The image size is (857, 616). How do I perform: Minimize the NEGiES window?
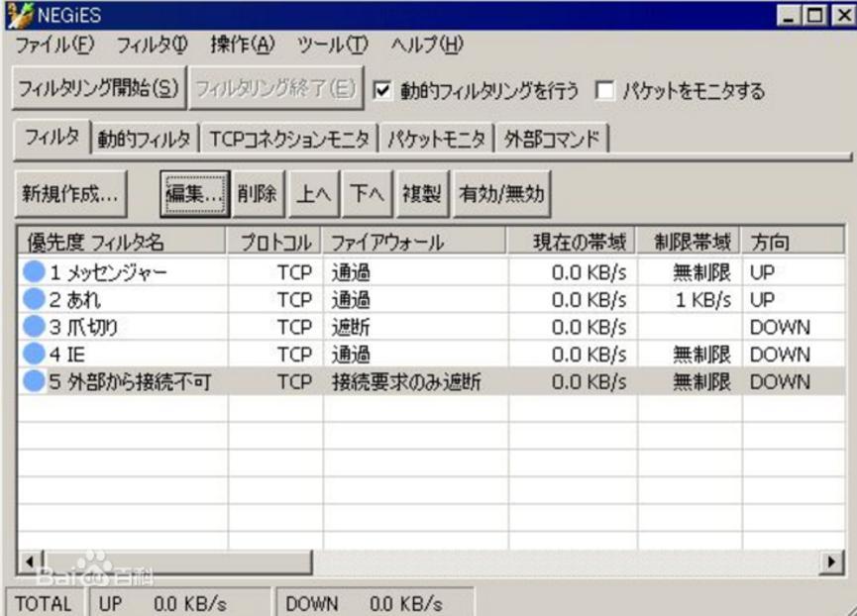[788, 15]
